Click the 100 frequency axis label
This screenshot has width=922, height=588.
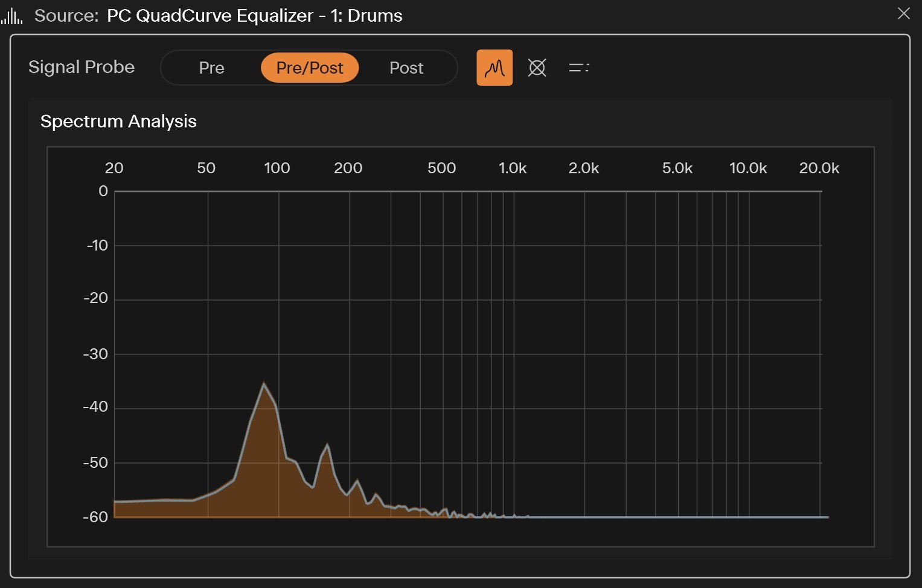[277, 168]
